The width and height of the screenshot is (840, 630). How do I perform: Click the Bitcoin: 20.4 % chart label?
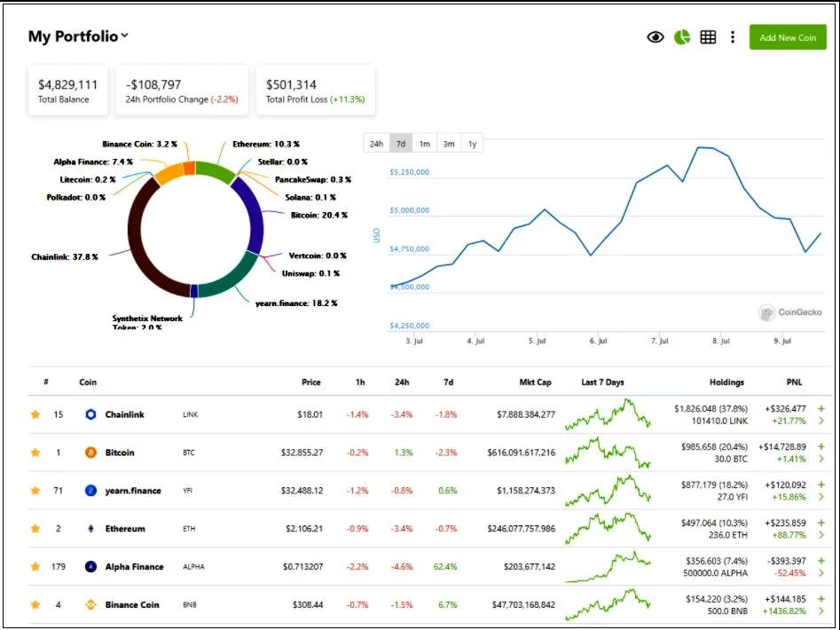tap(319, 215)
